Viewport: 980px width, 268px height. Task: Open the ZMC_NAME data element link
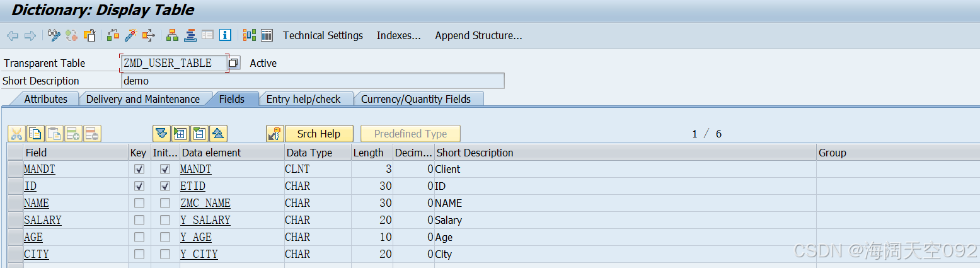coord(205,203)
